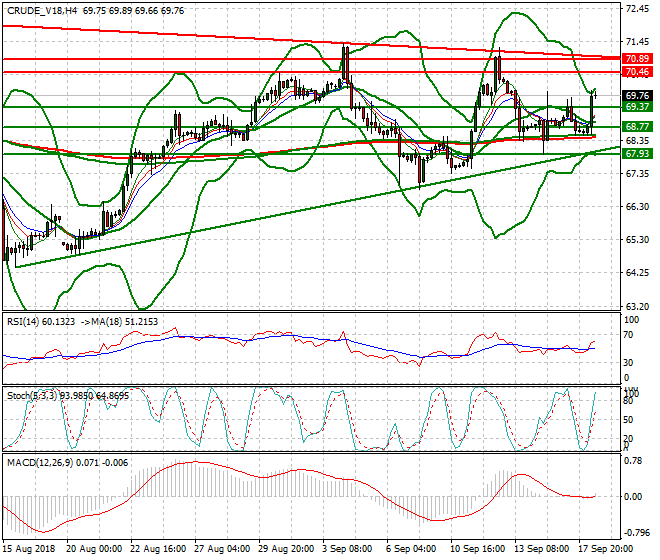Select the 68.77 green level label
The width and height of the screenshot is (660, 560).
click(637, 127)
